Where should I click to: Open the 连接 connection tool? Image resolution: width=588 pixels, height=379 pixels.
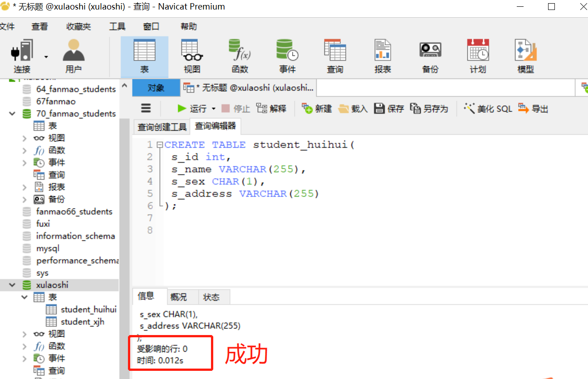point(22,56)
